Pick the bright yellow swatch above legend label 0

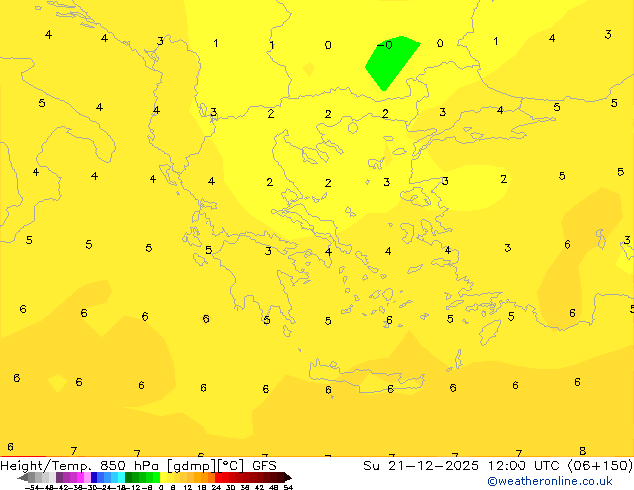(x=163, y=477)
